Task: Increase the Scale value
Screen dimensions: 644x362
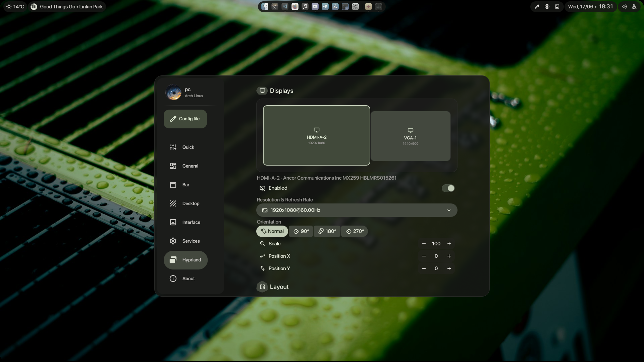Action: click(449, 244)
